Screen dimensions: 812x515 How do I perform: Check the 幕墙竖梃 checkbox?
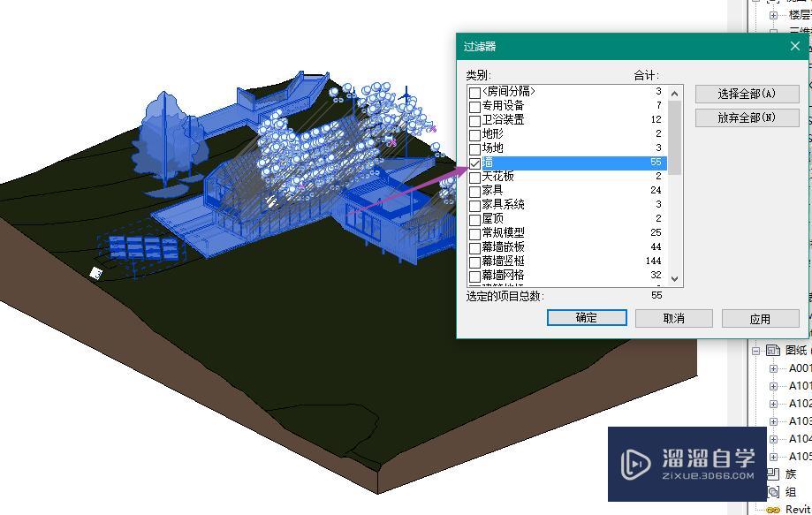click(x=474, y=262)
